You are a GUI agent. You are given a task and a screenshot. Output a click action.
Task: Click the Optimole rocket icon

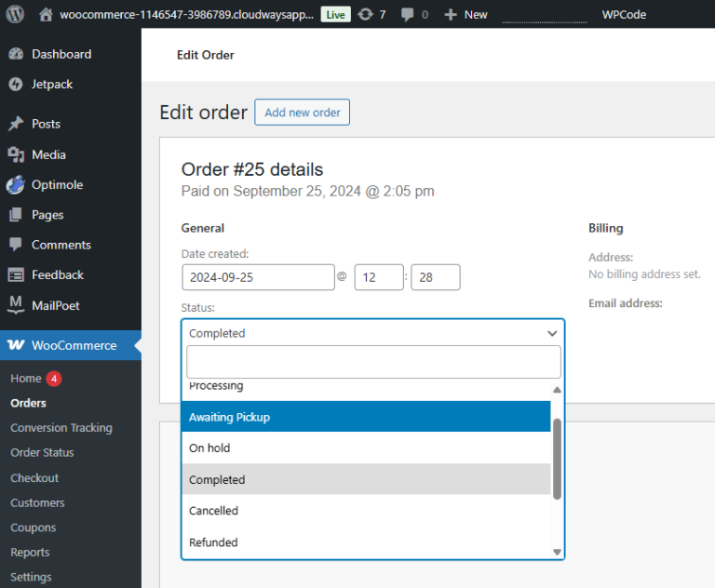pyautogui.click(x=16, y=184)
